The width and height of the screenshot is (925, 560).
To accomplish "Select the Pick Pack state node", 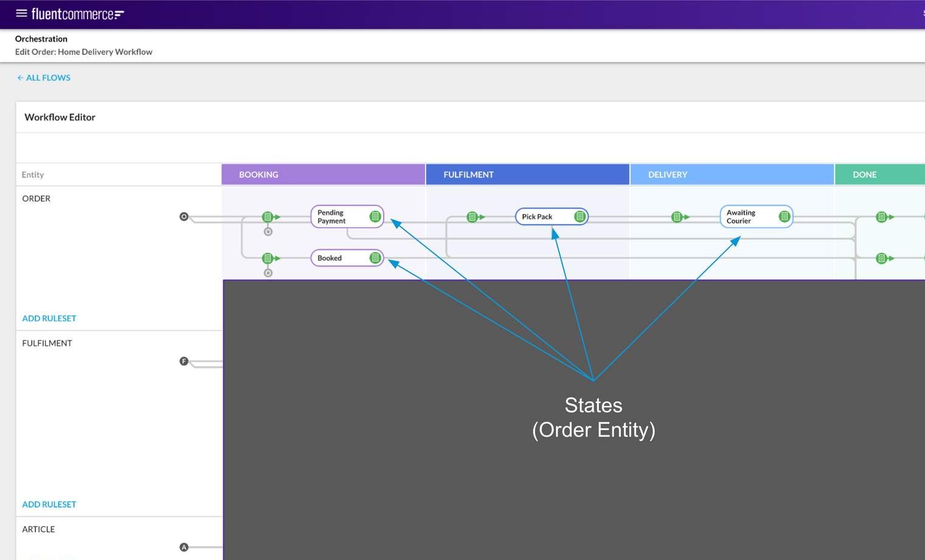I will [x=538, y=216].
